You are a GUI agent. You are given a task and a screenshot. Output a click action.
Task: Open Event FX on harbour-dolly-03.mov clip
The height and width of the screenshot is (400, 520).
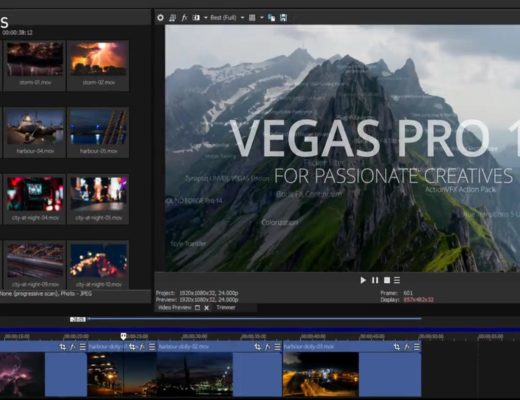pos(407,347)
